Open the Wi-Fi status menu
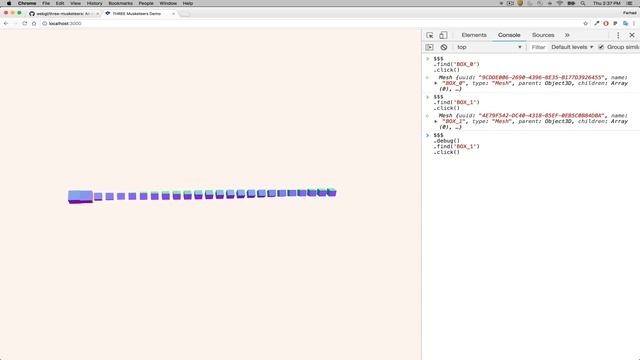 [560, 3]
